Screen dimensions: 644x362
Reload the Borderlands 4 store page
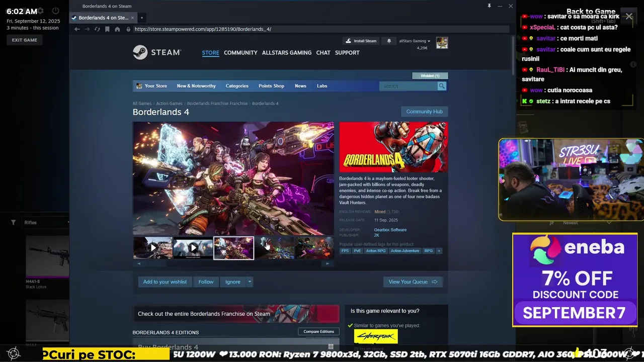(97, 29)
